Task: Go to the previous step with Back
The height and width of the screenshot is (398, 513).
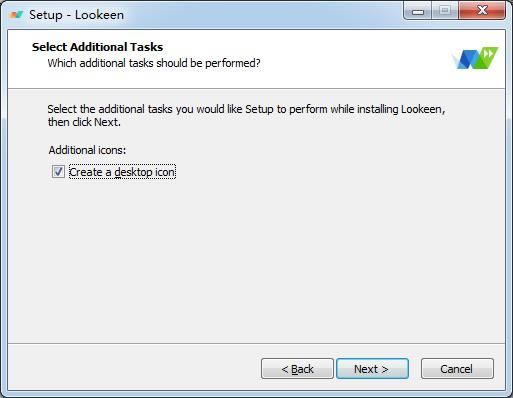Action: pyautogui.click(x=297, y=369)
